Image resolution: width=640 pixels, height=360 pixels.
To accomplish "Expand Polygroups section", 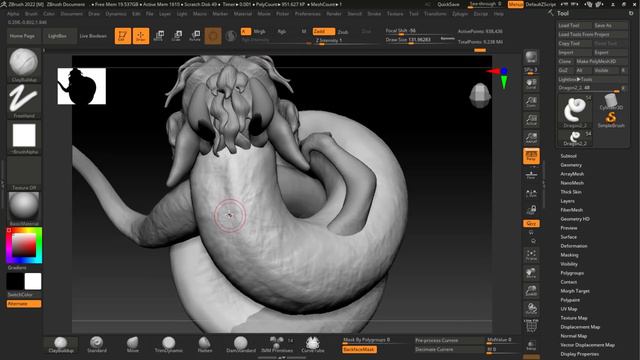I will point(572,273).
